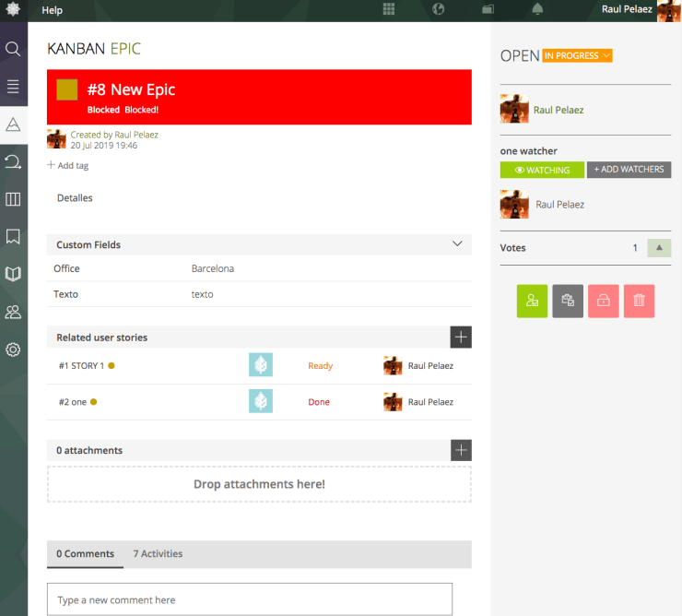Toggle the upvote arrow beside Votes
Viewport: 682px width, 616px height.
click(659, 248)
